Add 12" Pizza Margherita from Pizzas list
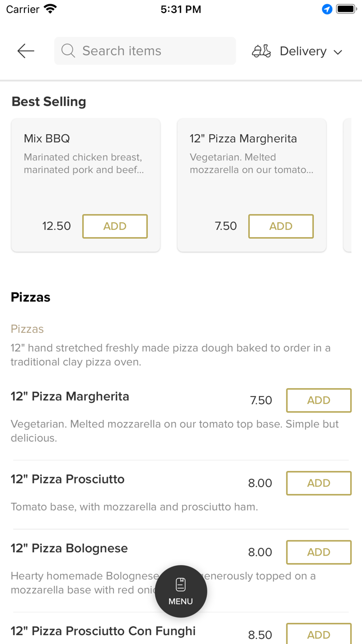 [319, 400]
